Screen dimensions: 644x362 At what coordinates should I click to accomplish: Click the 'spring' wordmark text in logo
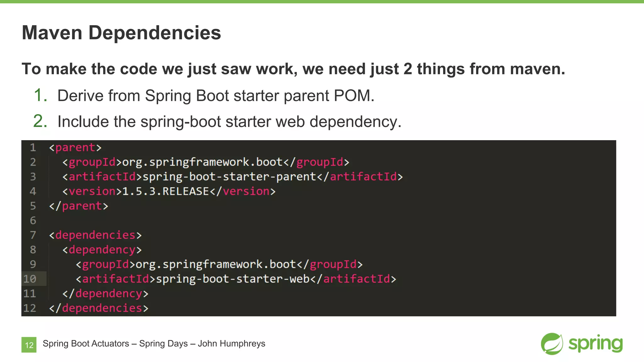point(595,343)
